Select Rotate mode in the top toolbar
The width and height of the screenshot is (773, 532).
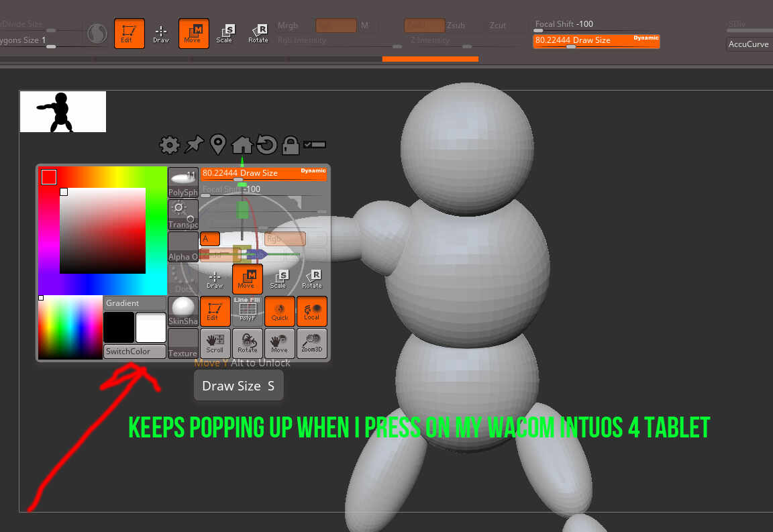(258, 34)
